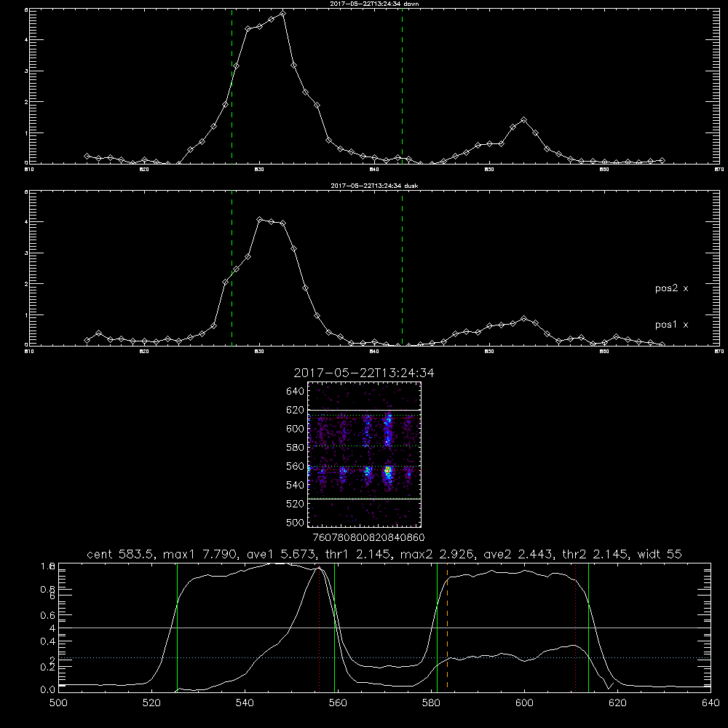
Task: Click the 'pos1 x' label
Action: pos(671,325)
